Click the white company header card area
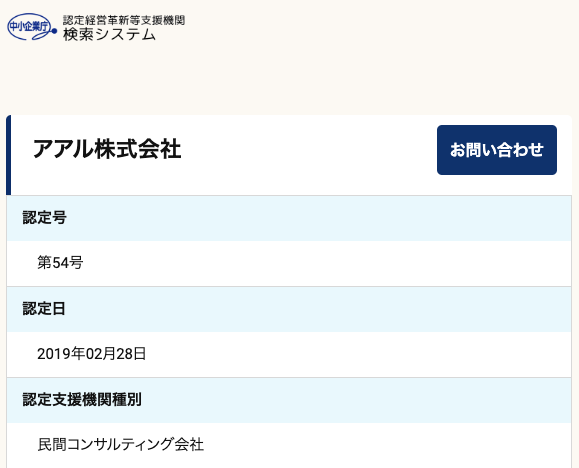The image size is (579, 468). 289,155
